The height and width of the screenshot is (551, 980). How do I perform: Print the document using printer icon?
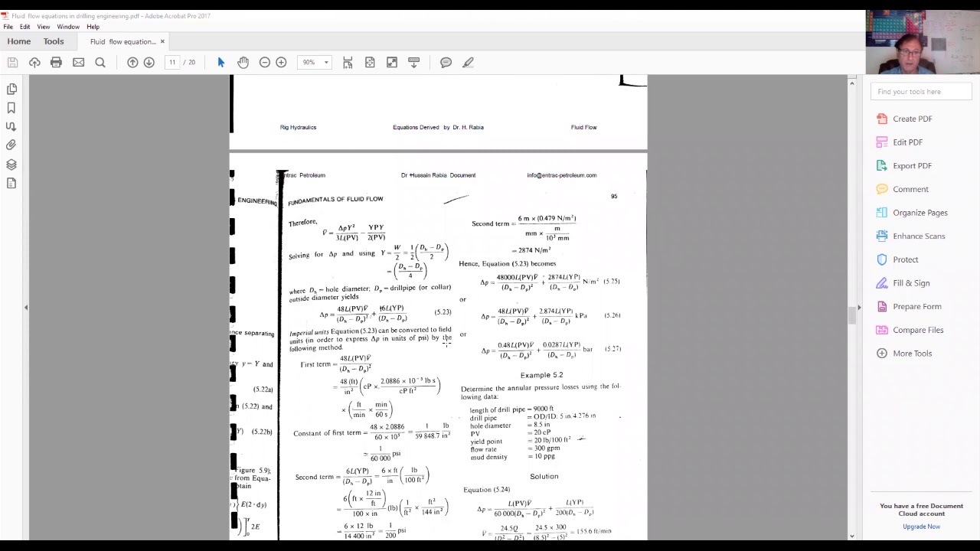click(56, 62)
